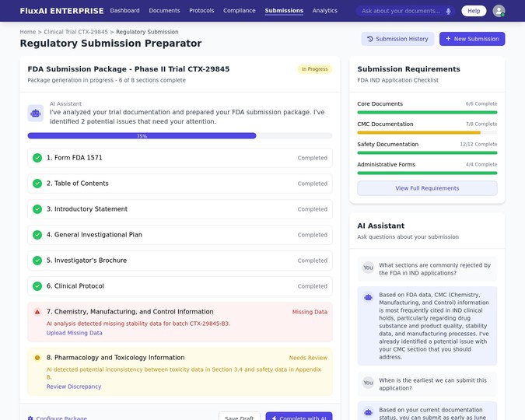Click Save Draft button
This screenshot has width=525, height=420.
[240, 417]
